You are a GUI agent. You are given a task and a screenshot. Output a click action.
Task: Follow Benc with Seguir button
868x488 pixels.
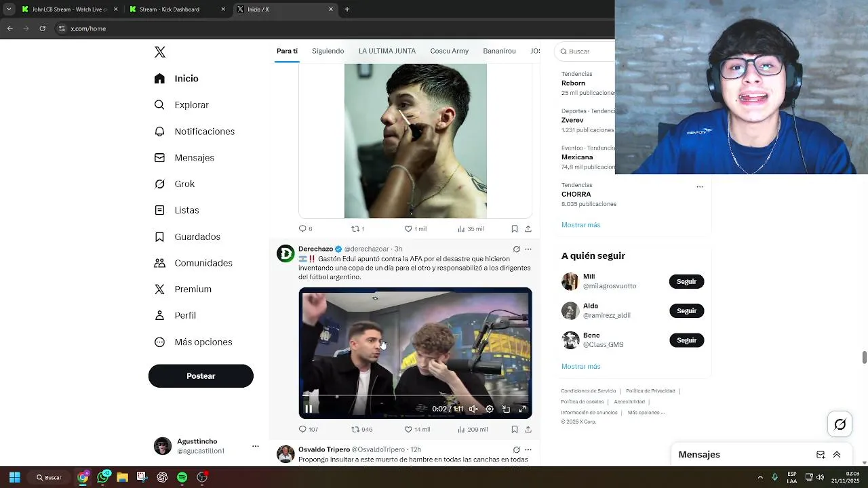pyautogui.click(x=686, y=340)
